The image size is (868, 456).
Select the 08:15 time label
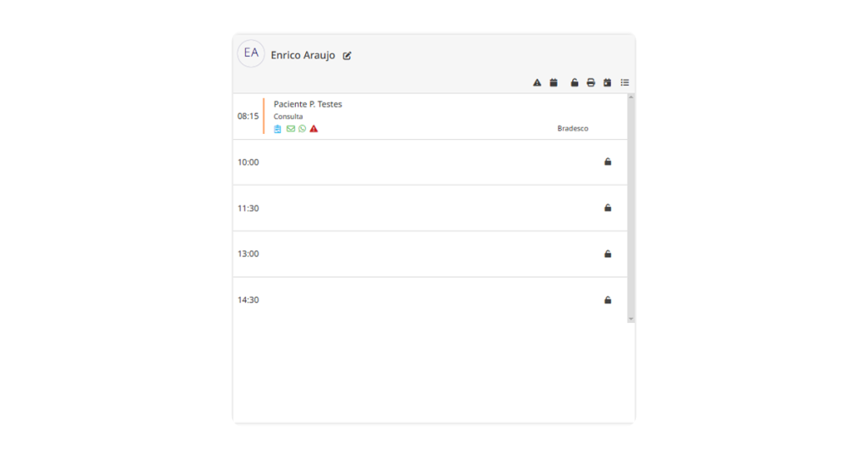tap(248, 116)
